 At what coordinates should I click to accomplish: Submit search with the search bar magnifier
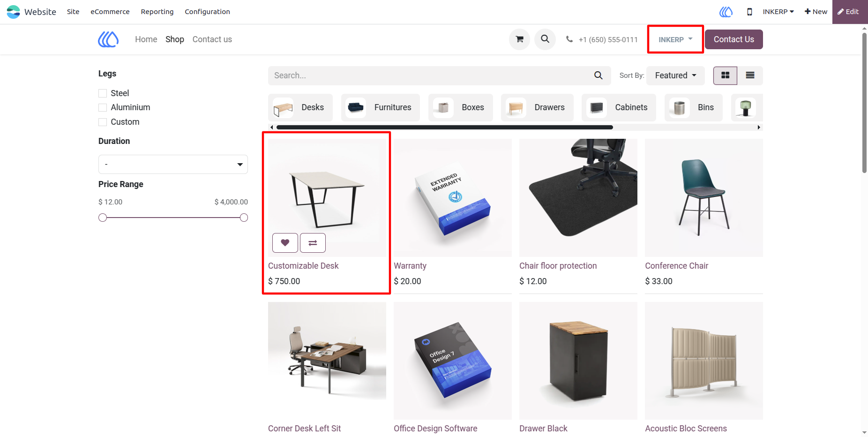(x=599, y=75)
